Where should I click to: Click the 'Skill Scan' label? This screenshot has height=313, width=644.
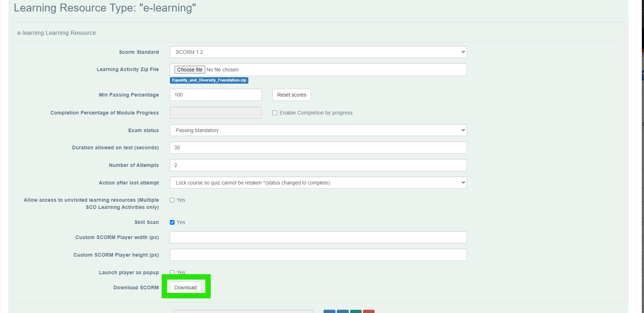pos(147,222)
